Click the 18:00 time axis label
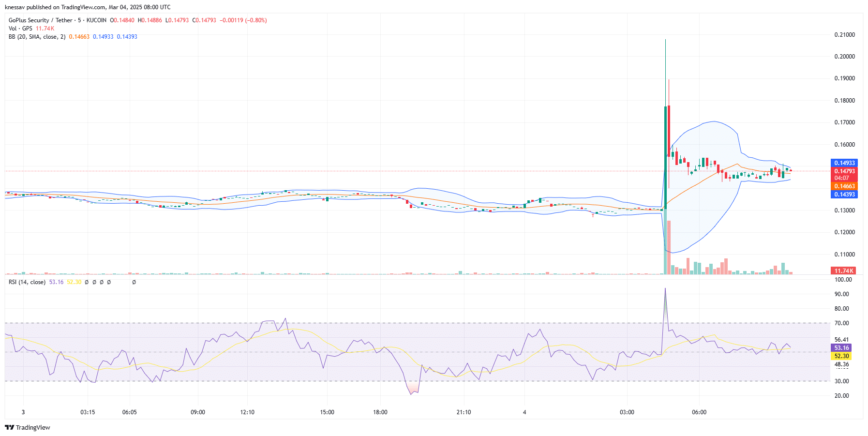The height and width of the screenshot is (436, 868). (x=380, y=412)
